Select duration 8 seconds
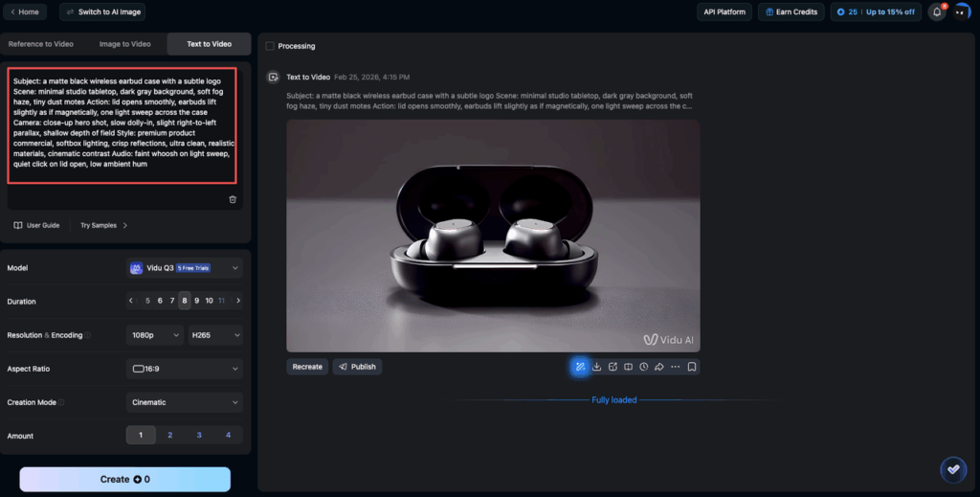 [x=185, y=301]
